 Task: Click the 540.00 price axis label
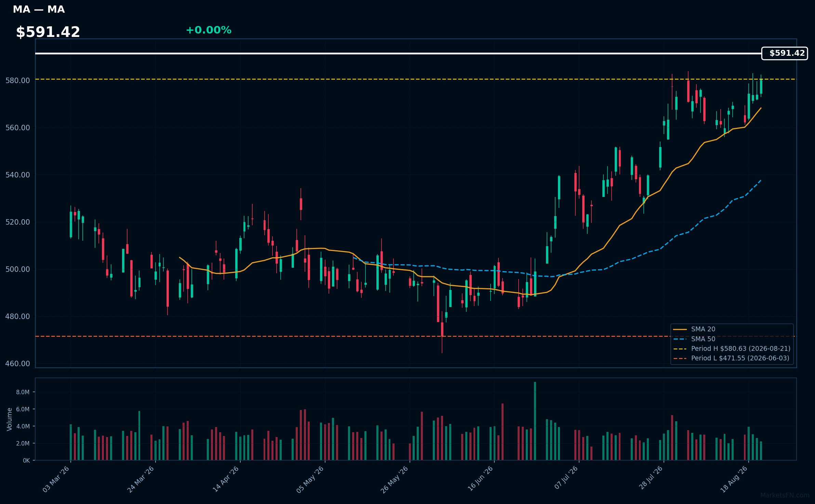point(18,175)
